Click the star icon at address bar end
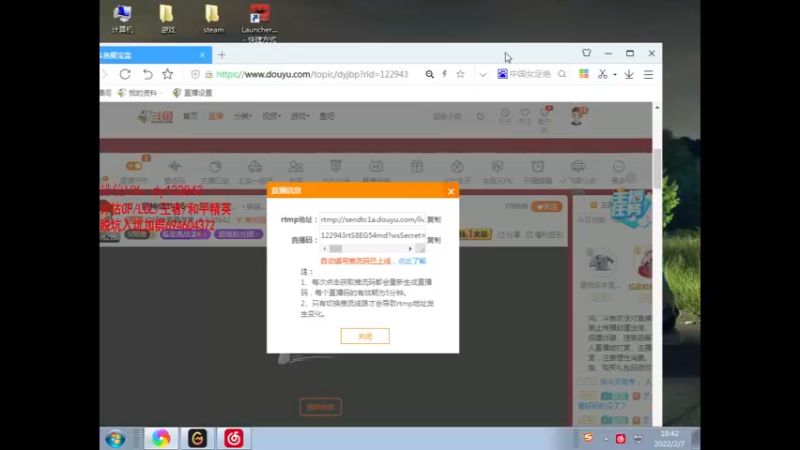This screenshot has height=450, width=800. click(x=460, y=74)
